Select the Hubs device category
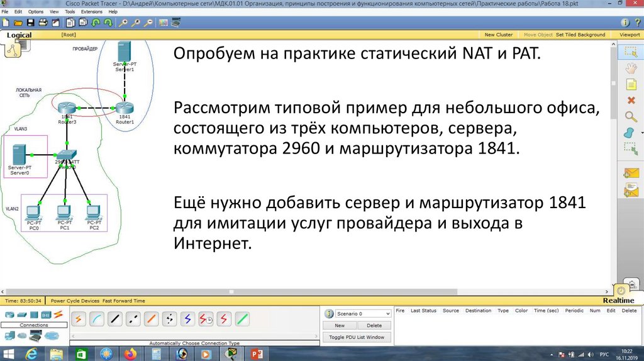Viewport: 644px width, 361px height. click(34, 314)
